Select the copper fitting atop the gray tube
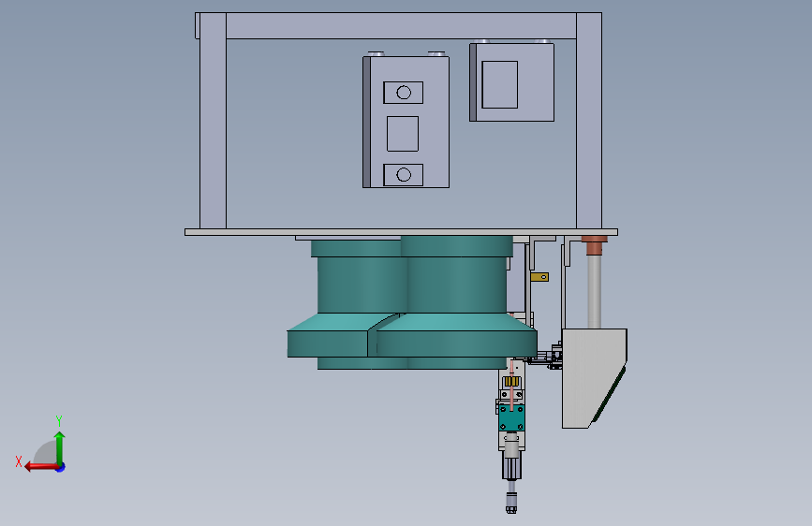Viewport: 812px width, 526px height. tap(594, 245)
